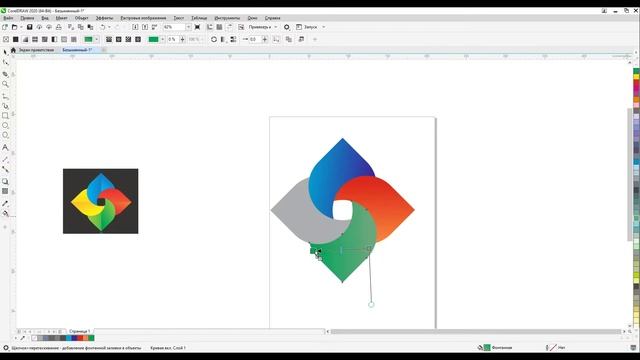Select the Pick tool in toolbox
The width and height of the screenshot is (640, 360).
point(5,52)
